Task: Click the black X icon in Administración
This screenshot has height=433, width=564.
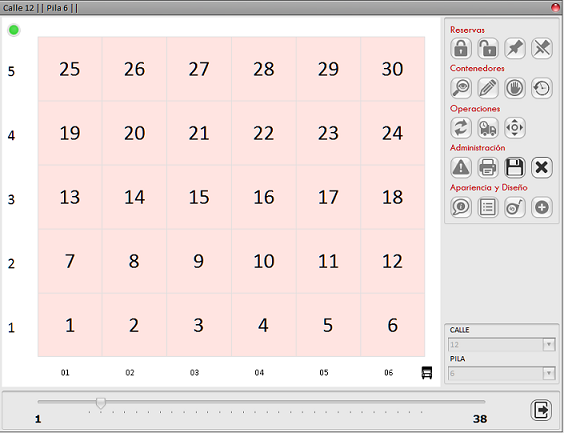Action: 542,168
